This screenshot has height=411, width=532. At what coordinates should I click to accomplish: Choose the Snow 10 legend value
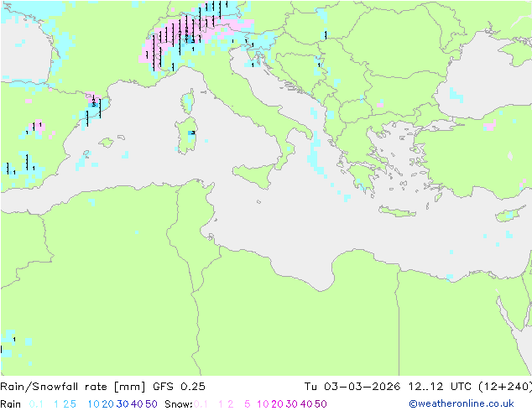(x=263, y=404)
